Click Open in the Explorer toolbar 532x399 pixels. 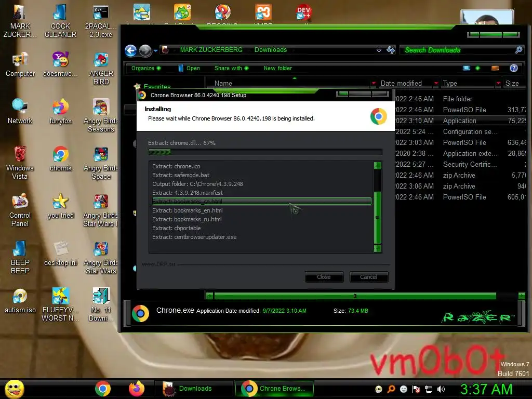(189, 68)
